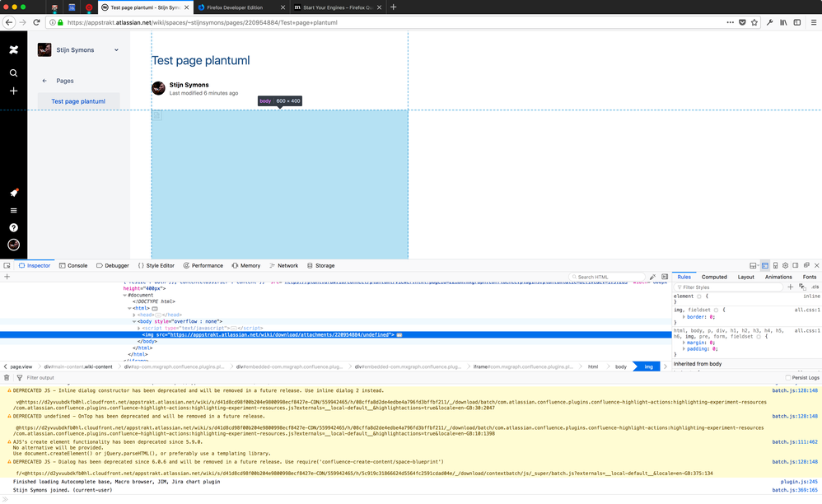822x504 pixels.
Task: Toggle pseudo-class panel icon
Action: 802,287
